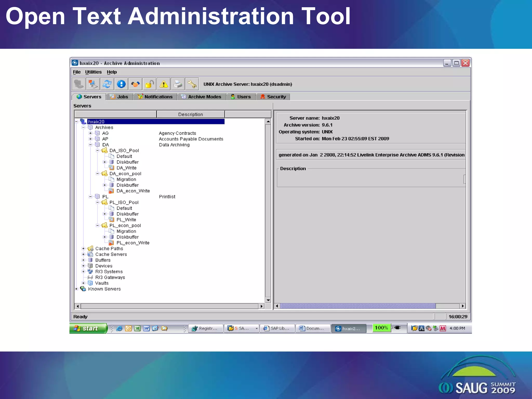The height and width of the screenshot is (399, 532).
Task: Click the yellow warning triangle toolbar icon
Action: click(164, 84)
